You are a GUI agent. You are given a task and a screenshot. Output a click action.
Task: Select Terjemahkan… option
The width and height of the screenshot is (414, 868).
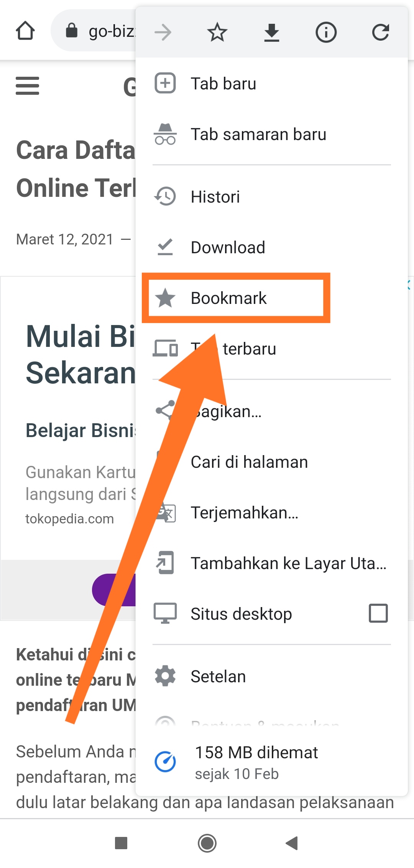(x=272, y=513)
